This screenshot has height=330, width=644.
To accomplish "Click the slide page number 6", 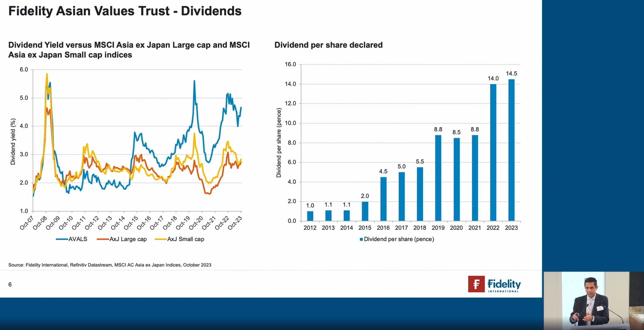I will 10,284.
